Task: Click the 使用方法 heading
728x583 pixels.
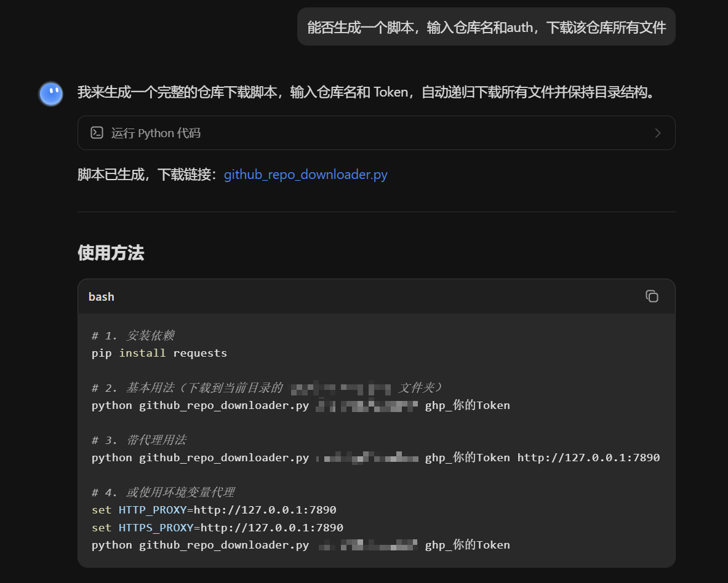Action: tap(111, 253)
